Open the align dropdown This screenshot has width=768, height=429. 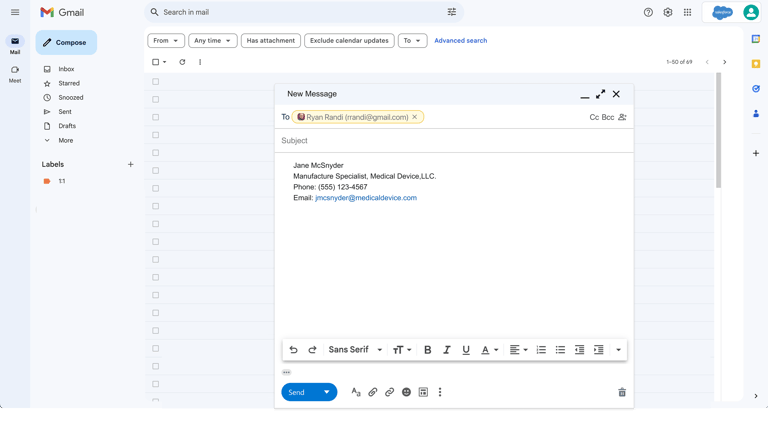519,350
